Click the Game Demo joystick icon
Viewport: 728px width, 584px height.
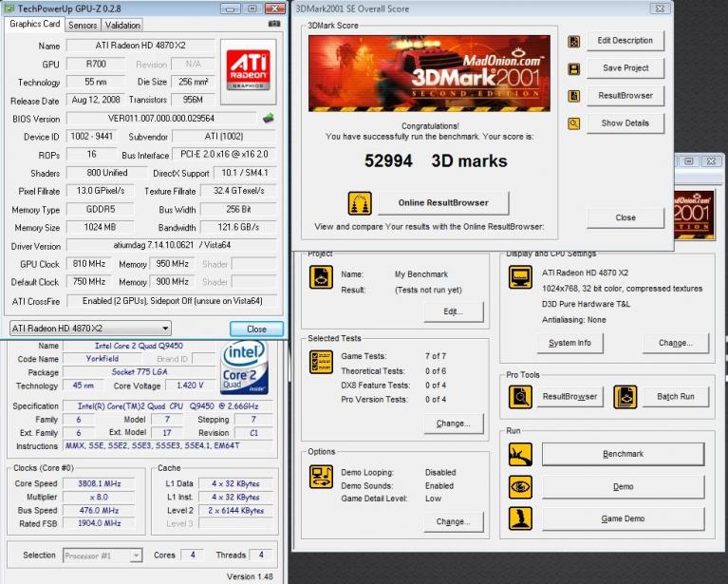tap(520, 518)
